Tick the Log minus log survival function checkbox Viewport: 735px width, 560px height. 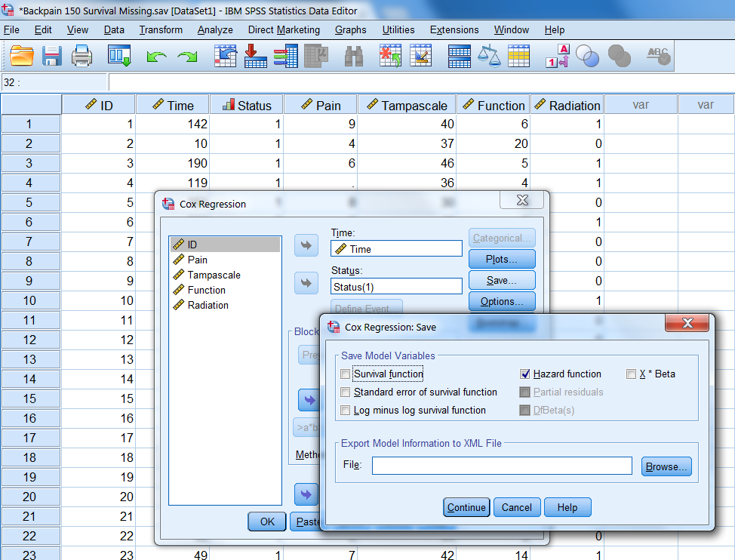tap(346, 411)
